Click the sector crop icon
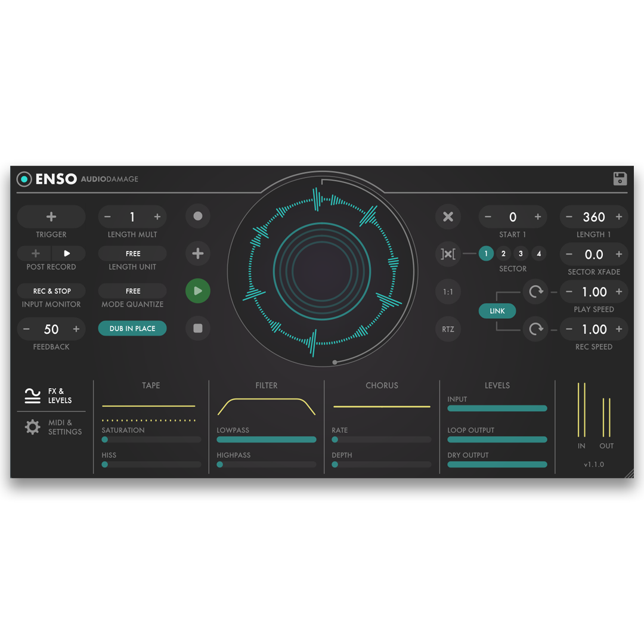The height and width of the screenshot is (644, 644). click(x=448, y=253)
